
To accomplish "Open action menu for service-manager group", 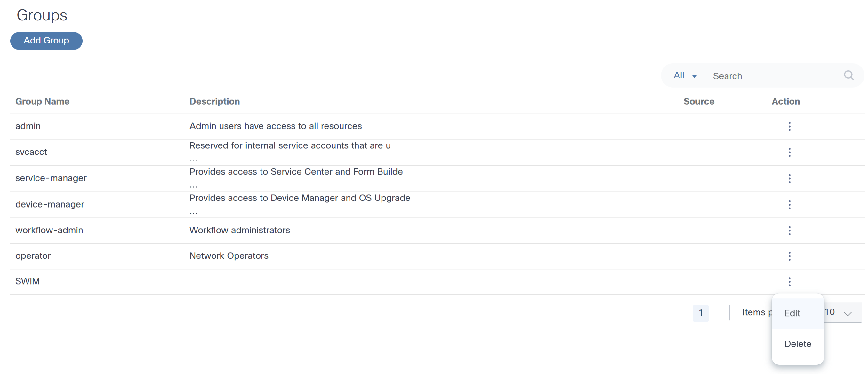I will pos(789,178).
